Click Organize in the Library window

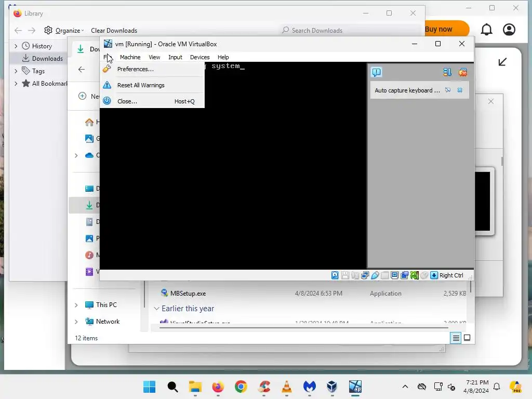click(64, 31)
